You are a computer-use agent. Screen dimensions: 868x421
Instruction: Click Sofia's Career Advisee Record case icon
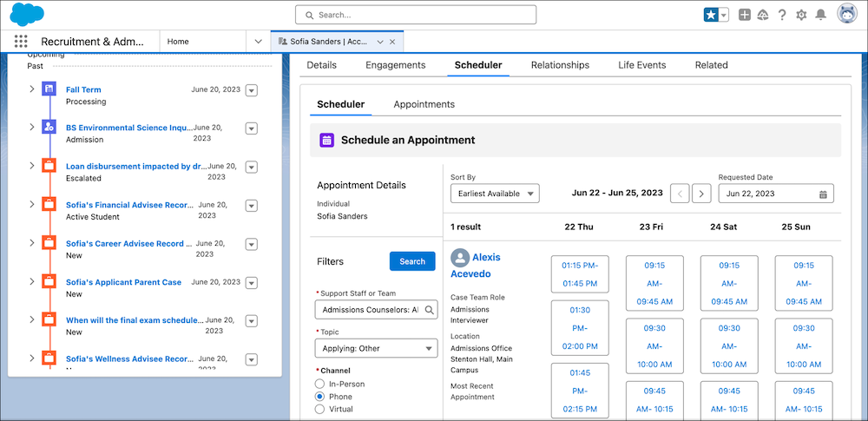coord(49,243)
